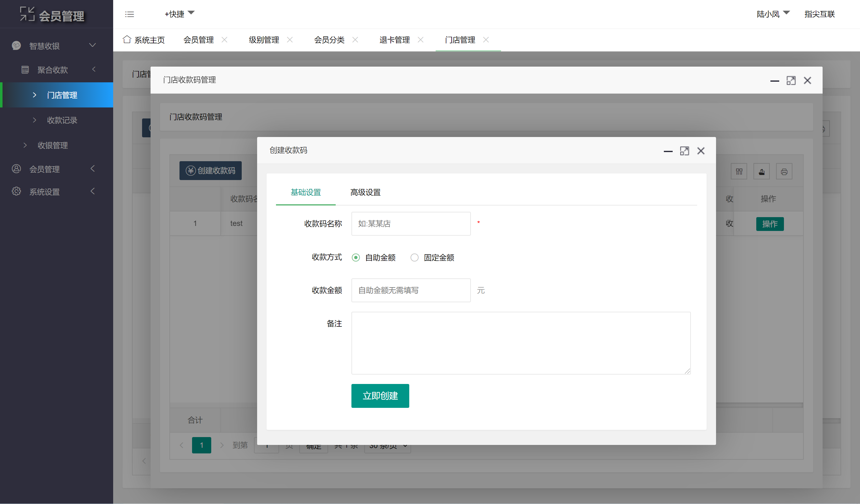Click the green 操作 button in test row
Screen dimensions: 860x504
click(x=770, y=224)
